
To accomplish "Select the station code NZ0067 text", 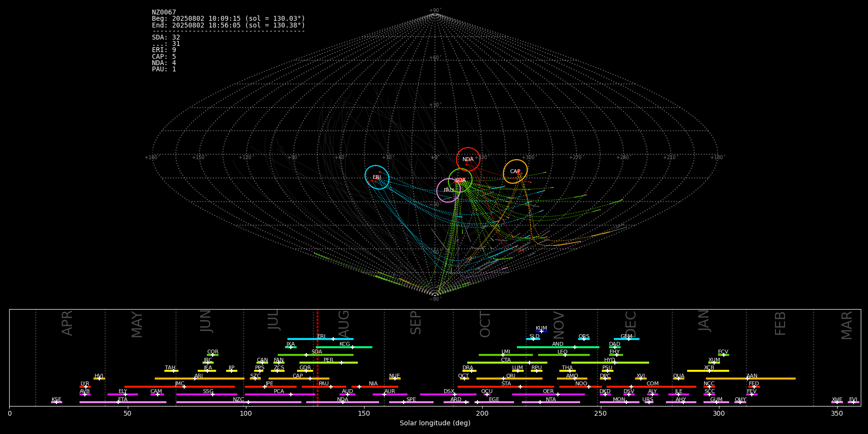I will tap(164, 13).
